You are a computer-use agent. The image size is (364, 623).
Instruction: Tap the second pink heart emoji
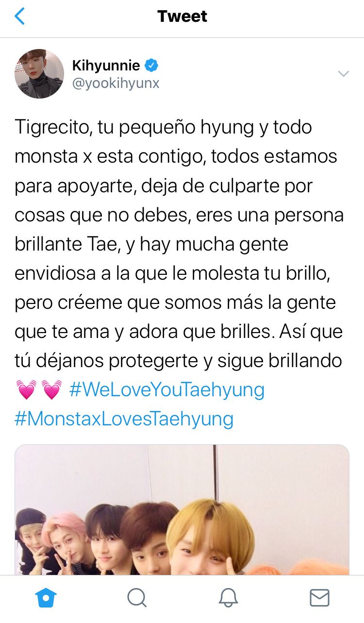[52, 390]
